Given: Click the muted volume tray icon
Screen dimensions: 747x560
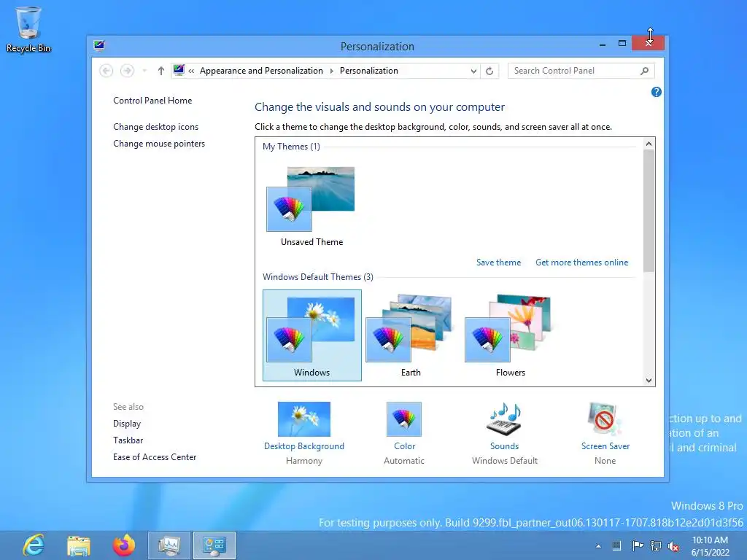Looking at the screenshot, I should tap(673, 546).
